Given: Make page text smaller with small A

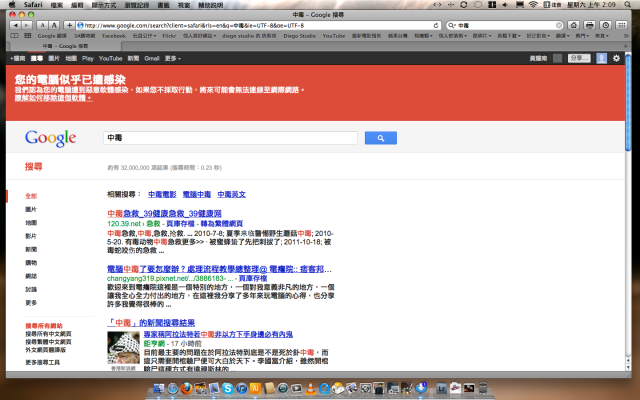Looking at the screenshot, I should [42, 25].
